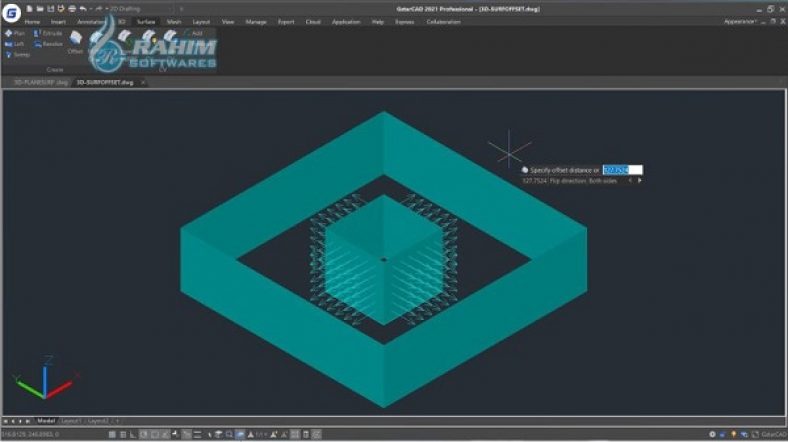788x442 pixels.
Task: Switch to the 3D-PLANESURF.dwg document tab
Action: coord(40,82)
